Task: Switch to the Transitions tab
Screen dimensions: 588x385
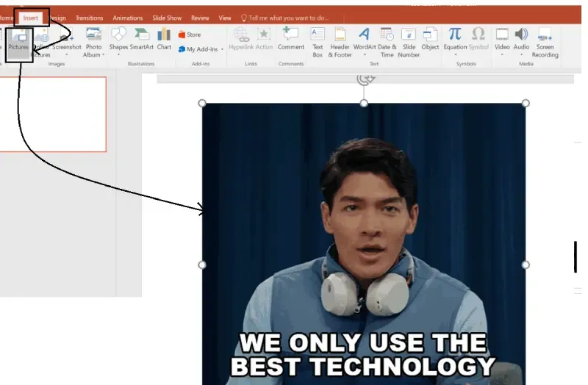Action: coord(89,18)
